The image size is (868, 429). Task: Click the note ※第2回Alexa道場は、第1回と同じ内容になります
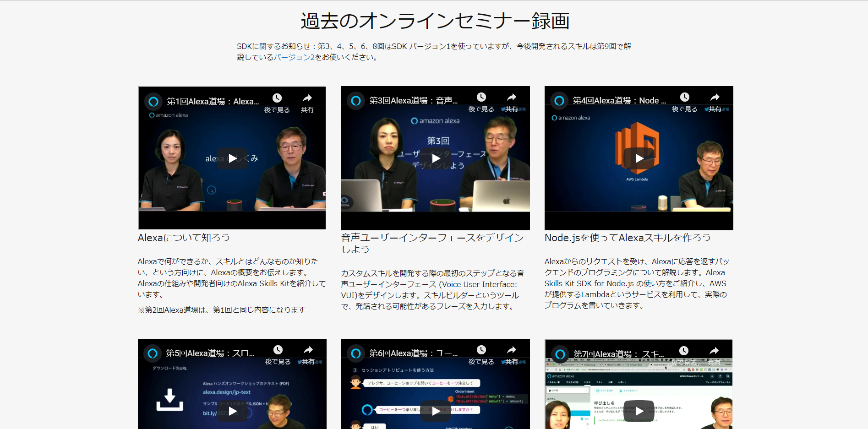click(222, 310)
